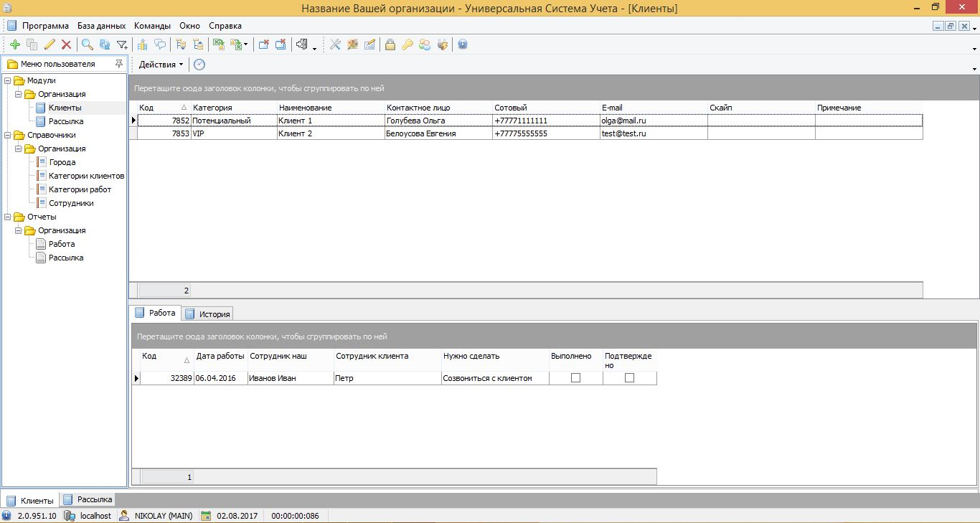Click the Export to spreadsheet icon
Image resolution: width=980 pixels, height=523 pixels.
click(x=219, y=44)
